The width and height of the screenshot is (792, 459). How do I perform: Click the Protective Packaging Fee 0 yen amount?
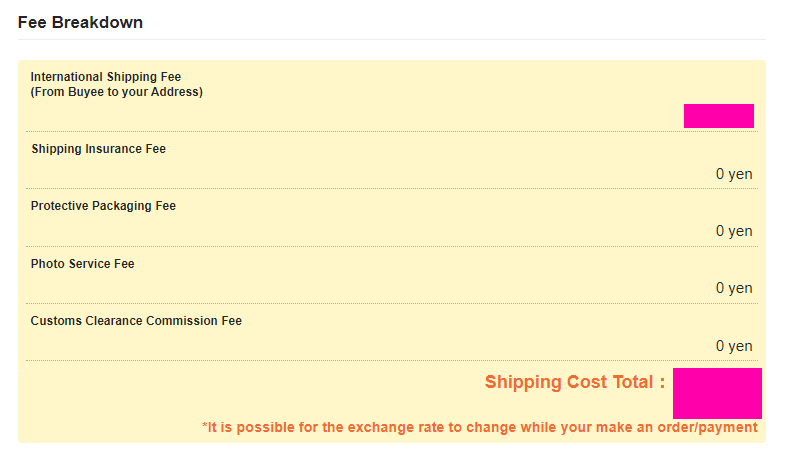pyautogui.click(x=734, y=231)
